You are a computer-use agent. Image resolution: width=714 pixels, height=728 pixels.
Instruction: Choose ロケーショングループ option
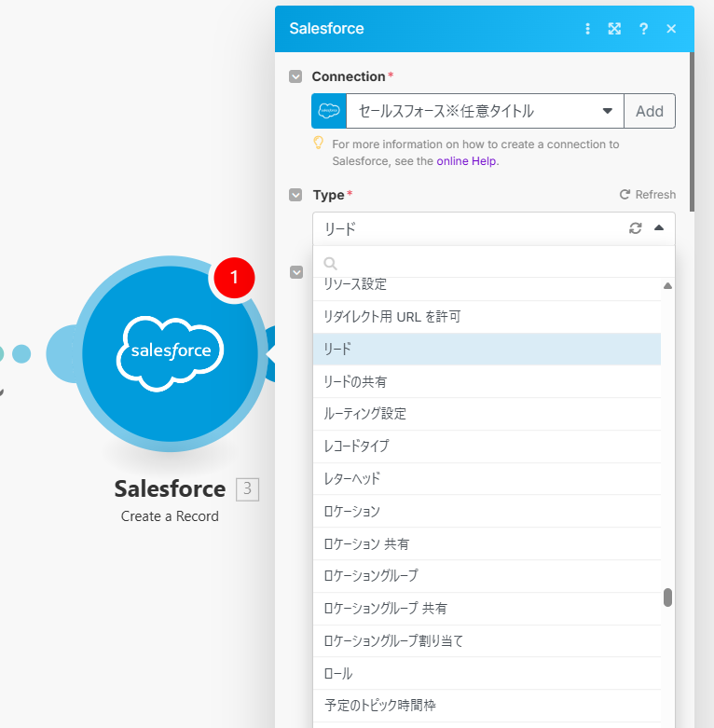coord(487,576)
